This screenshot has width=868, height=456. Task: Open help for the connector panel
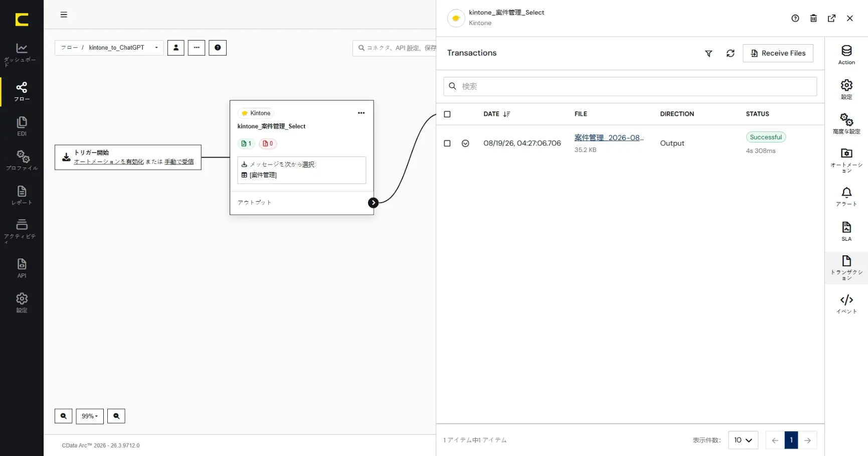point(795,19)
